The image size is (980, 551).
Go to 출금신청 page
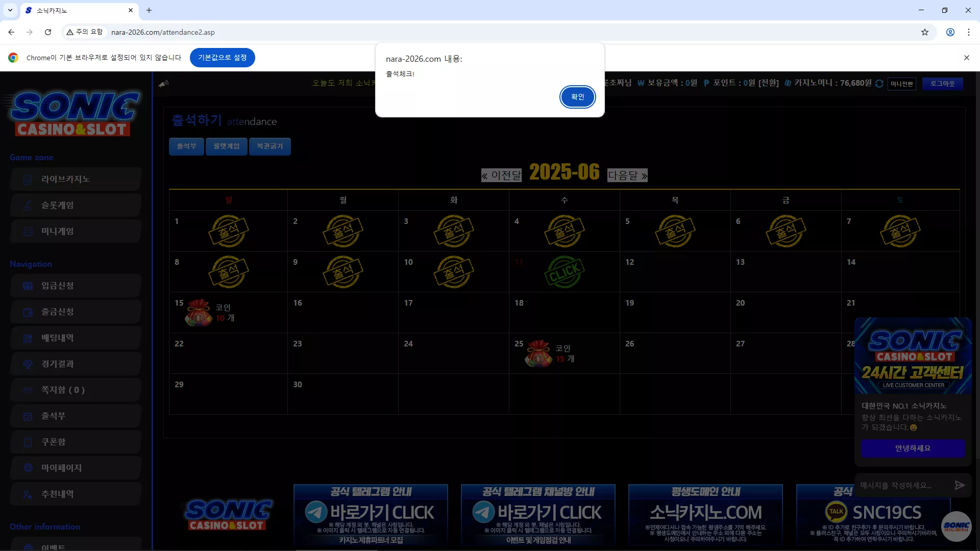(76, 312)
